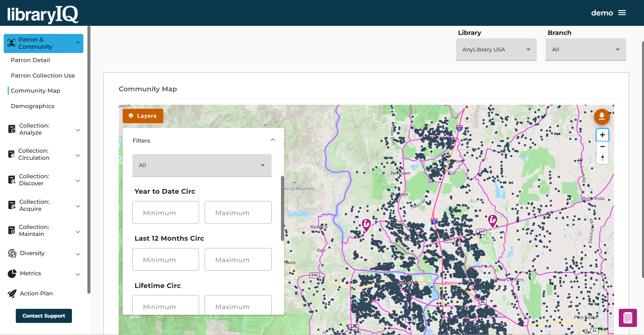
Task: Click Lifetime Circ Maximum field
Action: click(238, 305)
